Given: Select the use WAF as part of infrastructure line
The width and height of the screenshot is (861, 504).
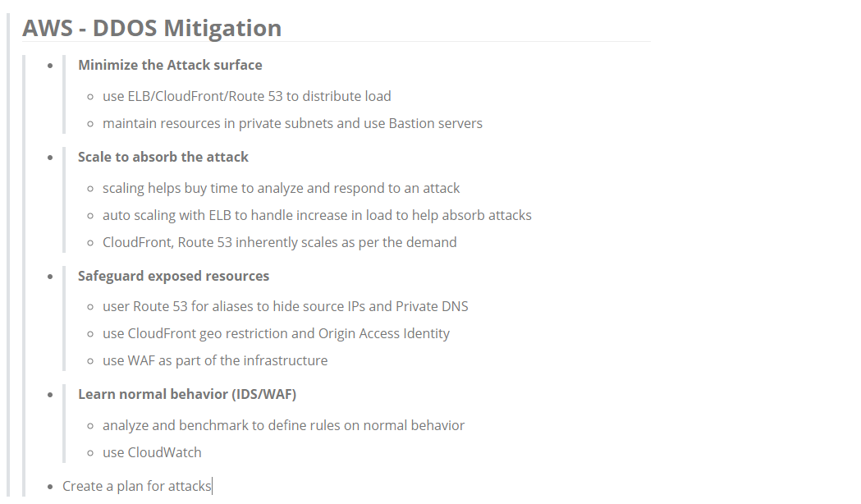Looking at the screenshot, I should 215,360.
